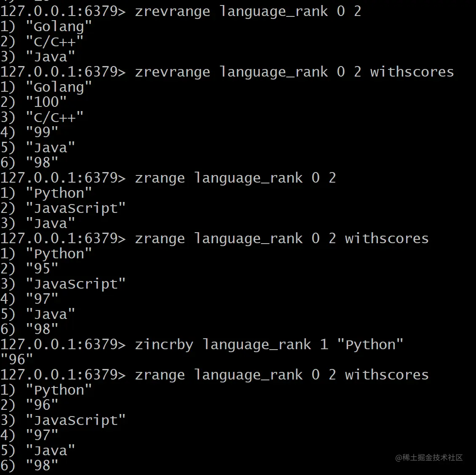Viewport: 476px width, 475px height.
Task: Click the "95" score under Python
Action: coord(42,268)
